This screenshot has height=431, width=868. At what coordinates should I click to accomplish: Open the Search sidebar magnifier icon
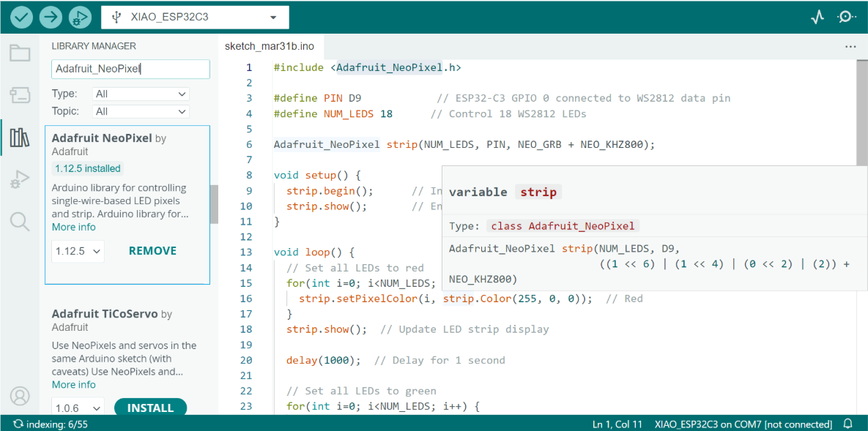(x=20, y=221)
